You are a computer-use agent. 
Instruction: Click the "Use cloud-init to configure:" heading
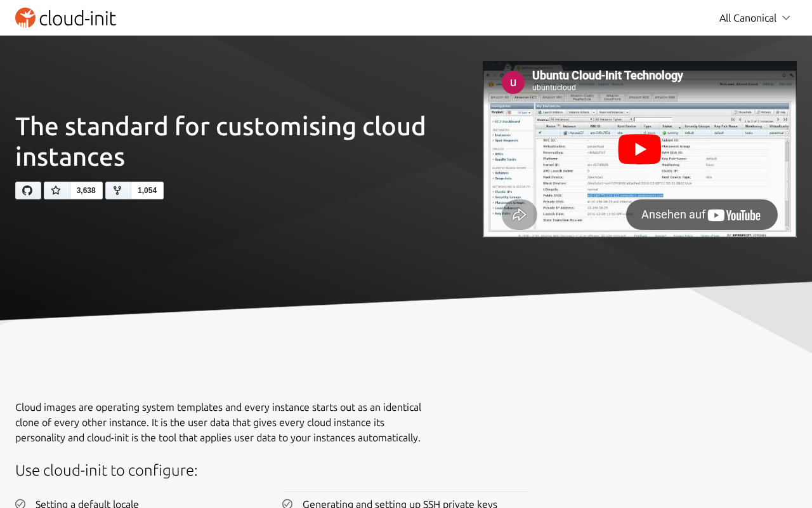click(107, 470)
